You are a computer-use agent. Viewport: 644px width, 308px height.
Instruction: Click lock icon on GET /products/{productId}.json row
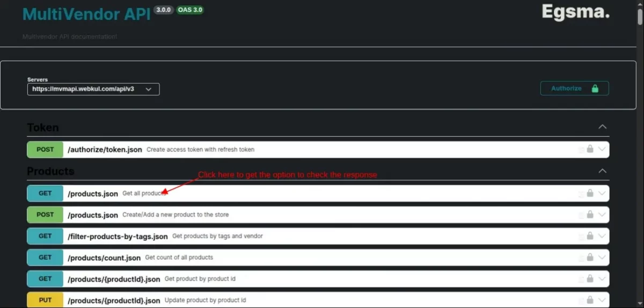590,279
